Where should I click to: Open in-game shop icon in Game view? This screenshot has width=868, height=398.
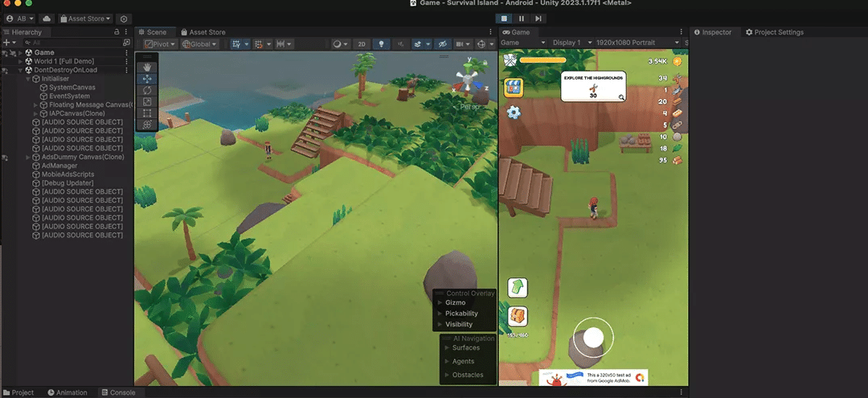[514, 88]
